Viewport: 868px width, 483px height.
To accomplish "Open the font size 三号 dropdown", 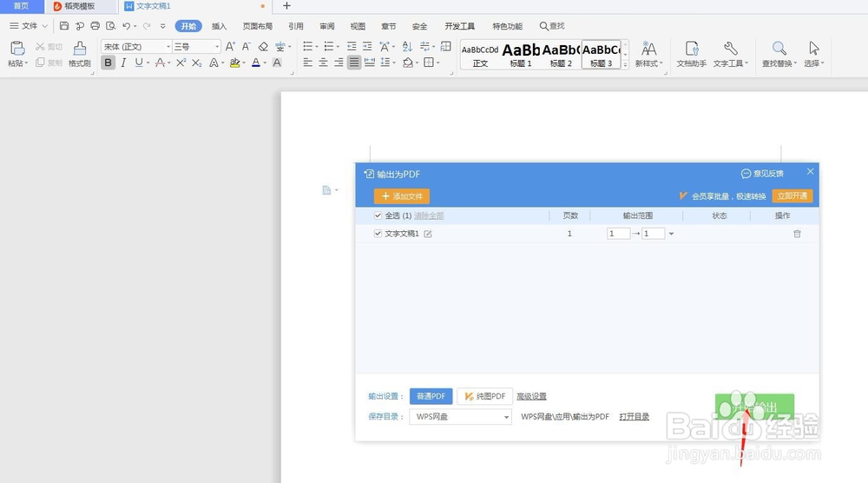I will point(217,47).
